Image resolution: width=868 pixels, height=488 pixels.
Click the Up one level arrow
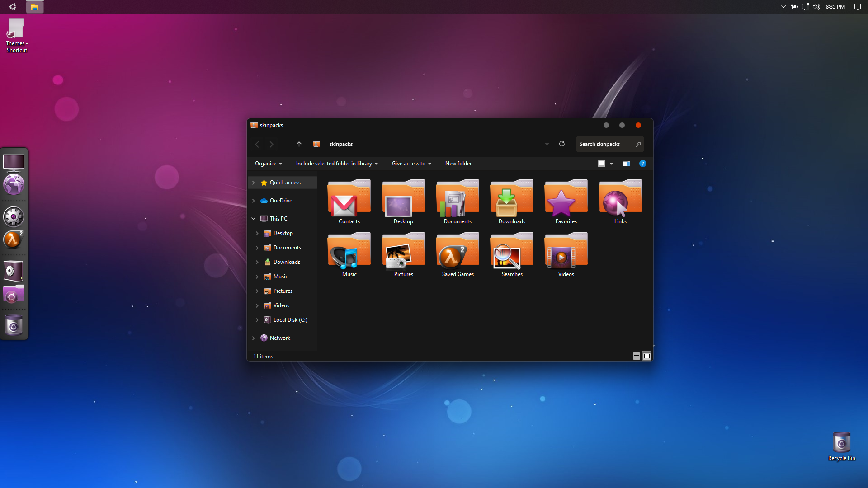click(x=299, y=144)
